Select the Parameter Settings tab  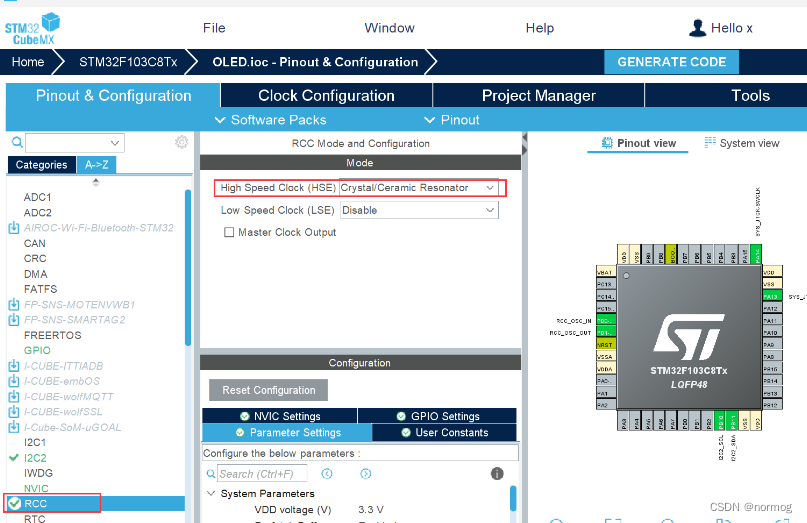point(287,432)
